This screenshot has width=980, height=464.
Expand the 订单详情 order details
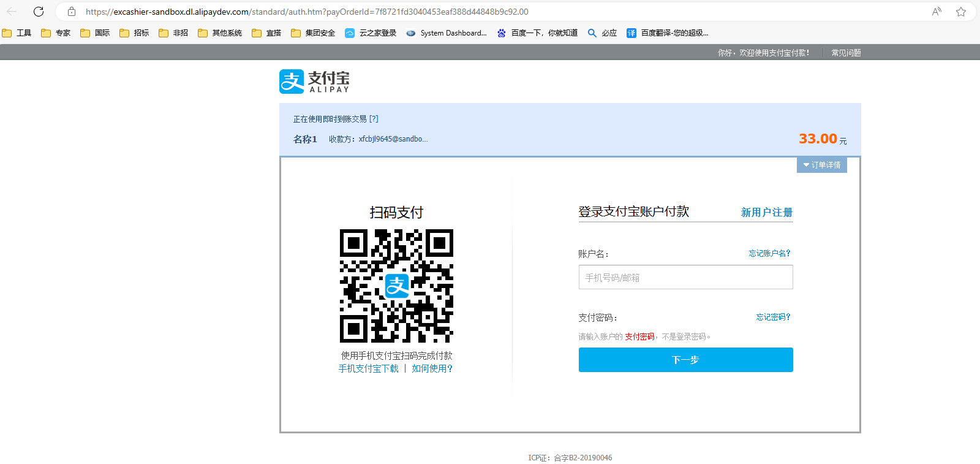click(x=822, y=165)
